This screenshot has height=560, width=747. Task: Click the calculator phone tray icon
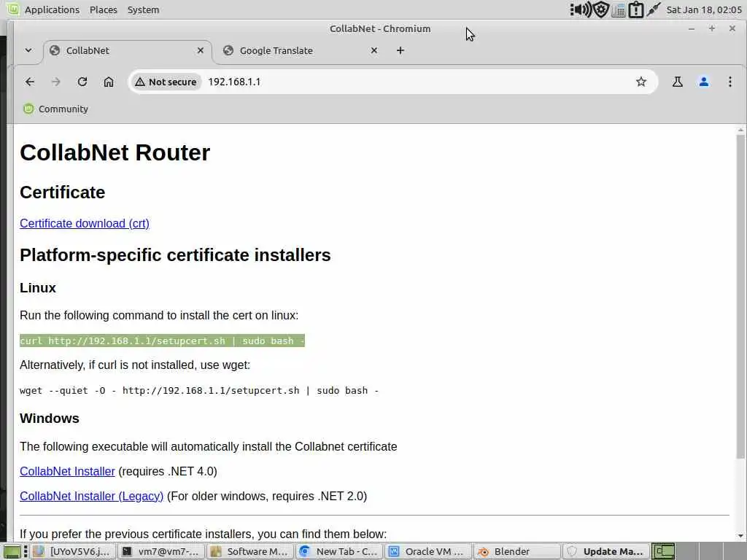click(619, 10)
